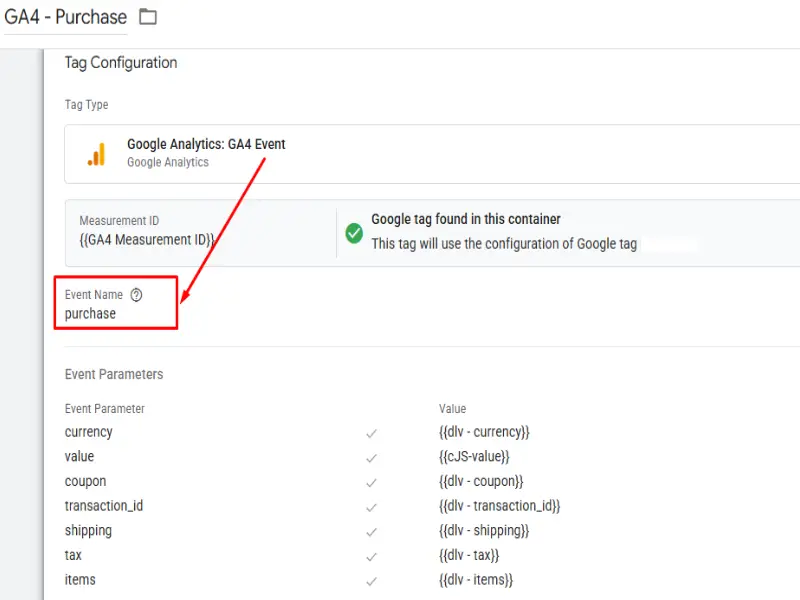Select the checkmark in the items row
This screenshot has height=600, width=800.
371,581
